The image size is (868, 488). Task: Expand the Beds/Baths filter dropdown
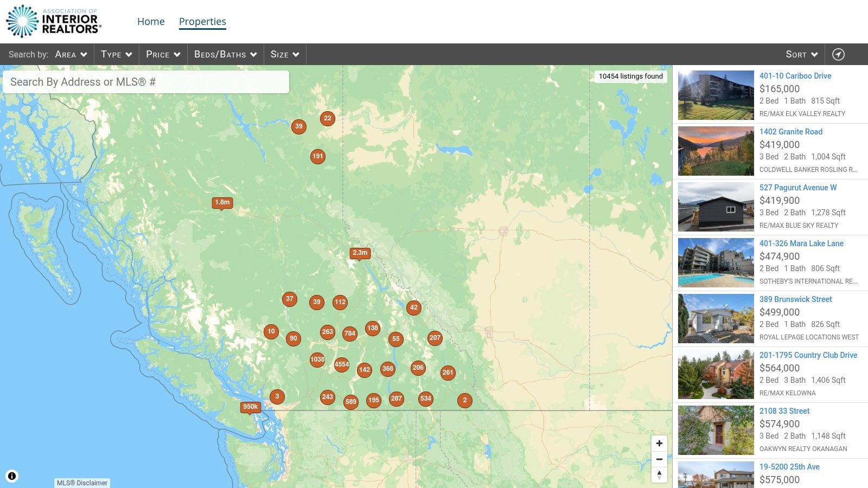pyautogui.click(x=225, y=54)
